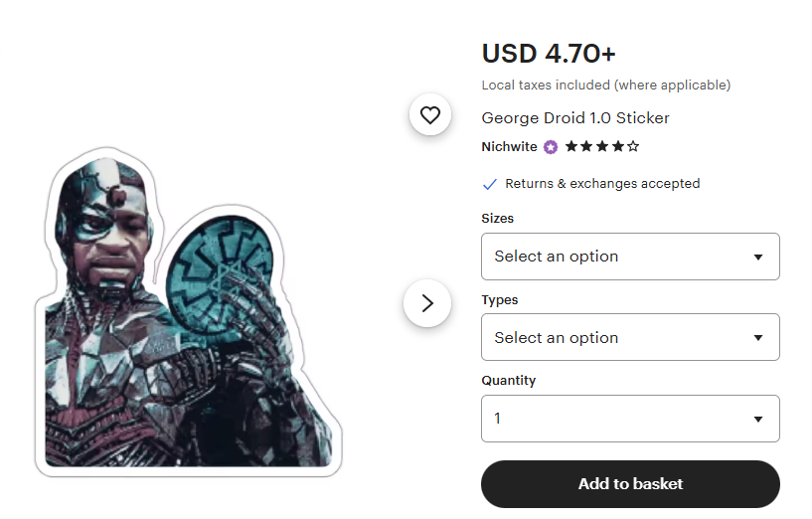Click the arrow in the Sizes box
Image resolution: width=812 pixels, height=519 pixels.
tap(758, 257)
